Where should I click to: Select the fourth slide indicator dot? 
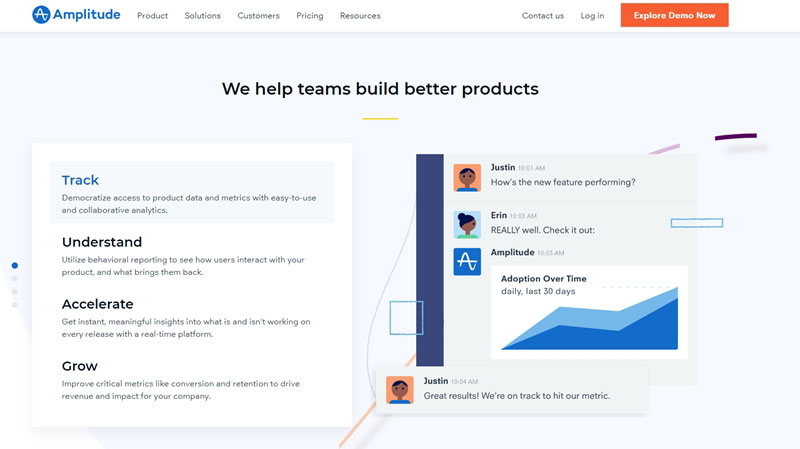click(x=15, y=304)
